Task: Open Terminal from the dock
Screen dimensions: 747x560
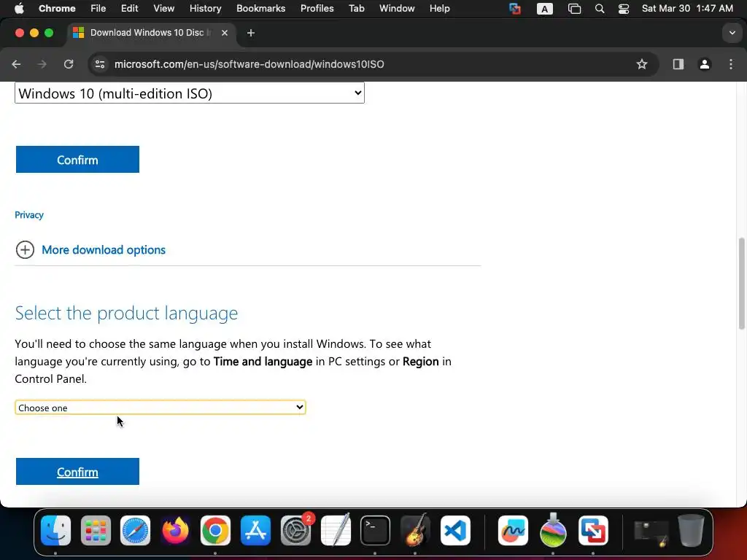Action: click(375, 530)
